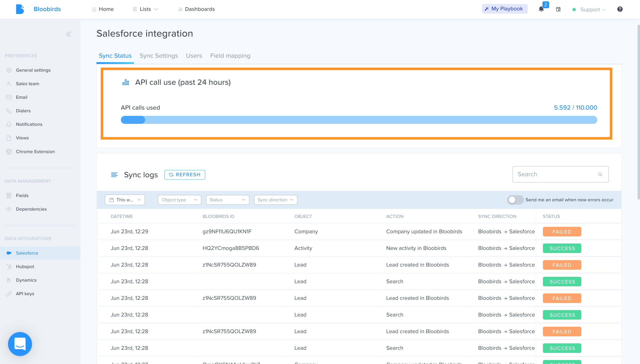The height and width of the screenshot is (364, 640).
Task: Click FAILED status on 12:29 Company row
Action: click(x=562, y=232)
